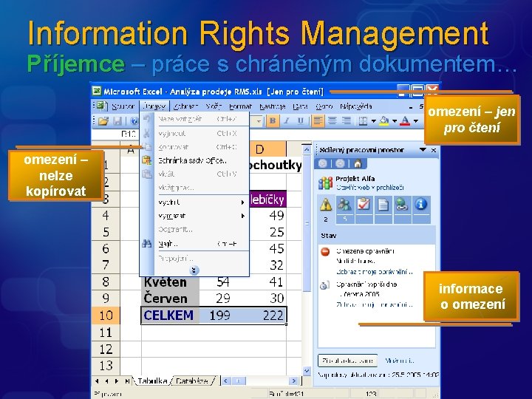Select the Links globe-chain tab icon

pyautogui.click(x=402, y=205)
